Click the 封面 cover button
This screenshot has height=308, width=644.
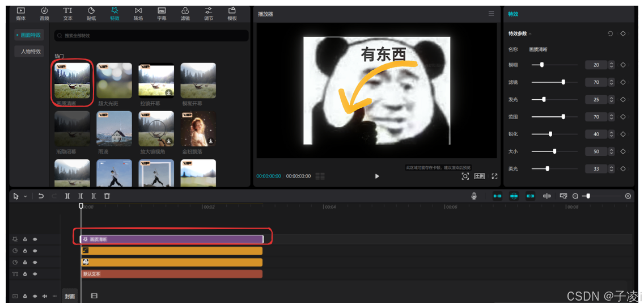point(70,296)
